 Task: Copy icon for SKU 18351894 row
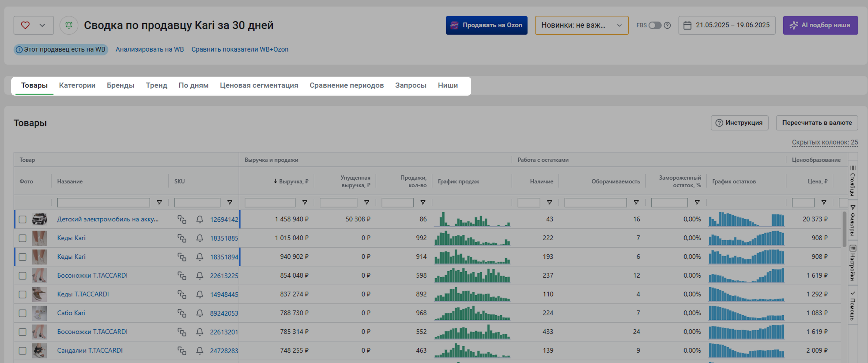182,257
